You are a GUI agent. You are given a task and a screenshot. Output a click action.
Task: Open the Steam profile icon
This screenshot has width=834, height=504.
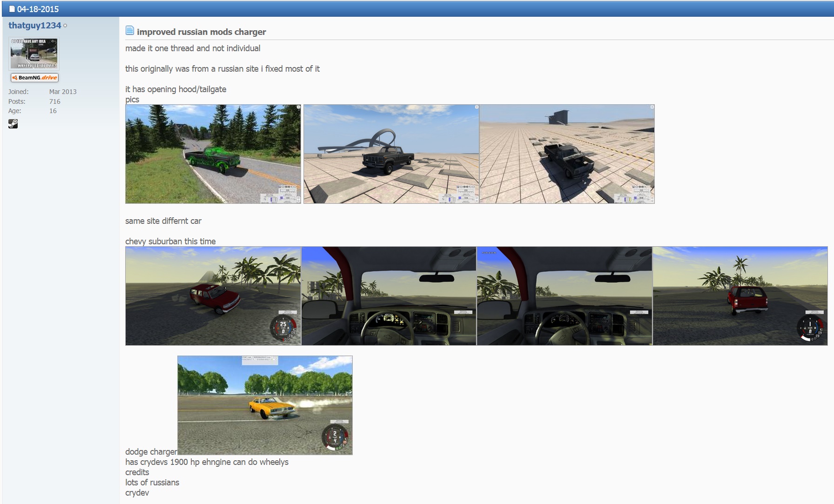13,124
